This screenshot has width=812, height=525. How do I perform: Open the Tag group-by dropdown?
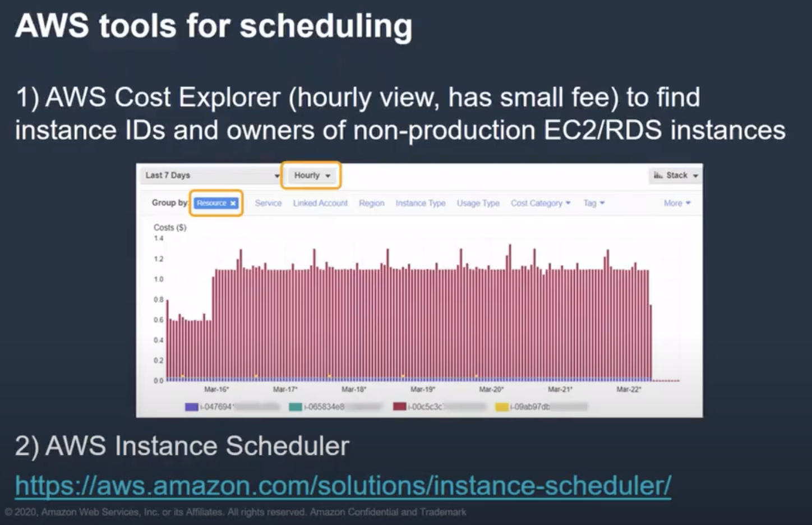pos(594,203)
